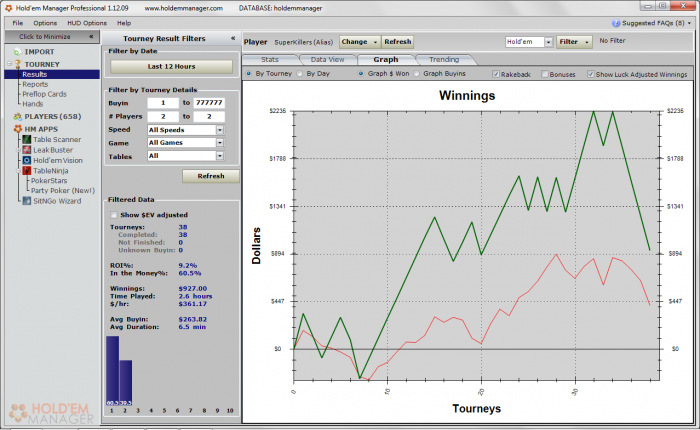Click Refresh button under tourney filters

pyautogui.click(x=211, y=176)
